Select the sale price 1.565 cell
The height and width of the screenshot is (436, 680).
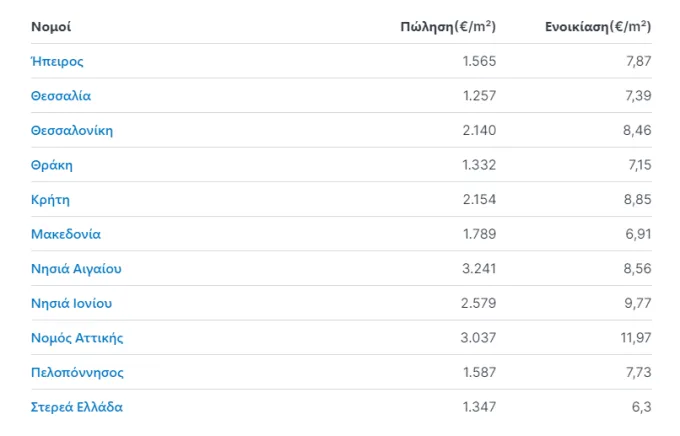tap(479, 61)
